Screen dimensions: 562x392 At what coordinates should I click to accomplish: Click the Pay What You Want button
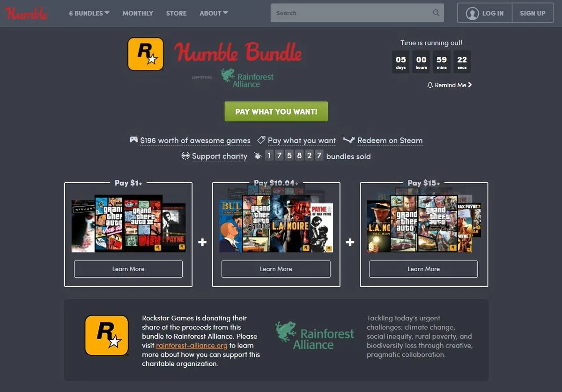pos(276,111)
